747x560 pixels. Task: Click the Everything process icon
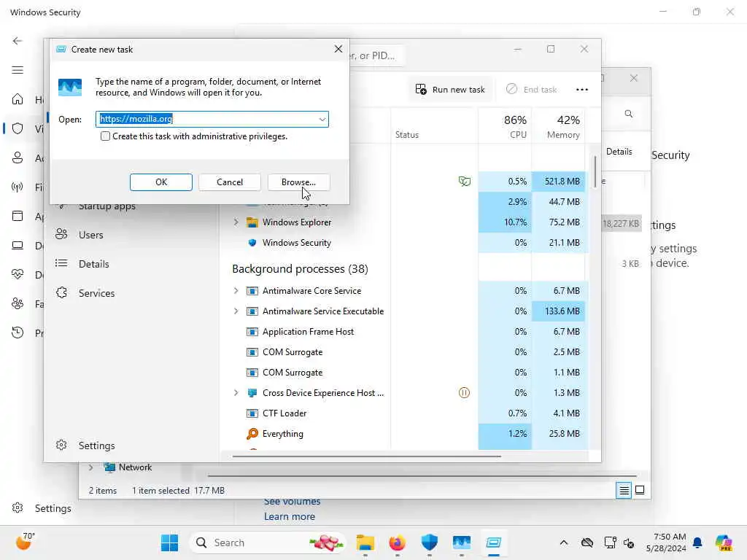pos(252,434)
